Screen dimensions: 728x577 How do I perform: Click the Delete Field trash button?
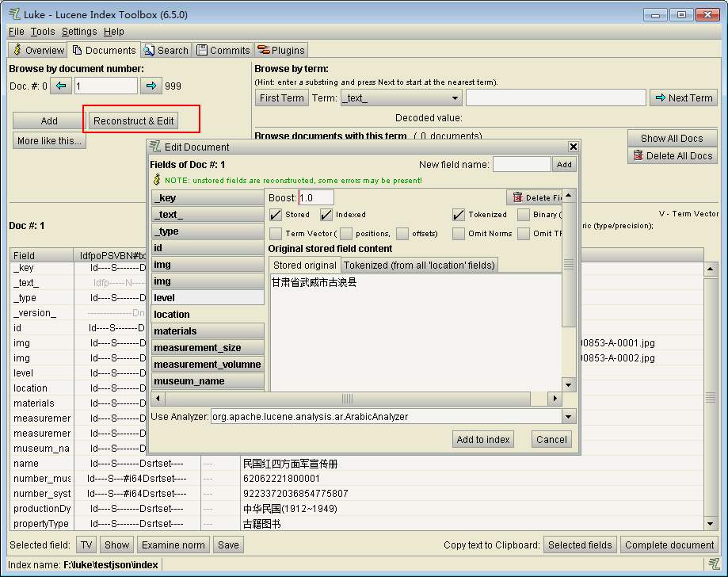(x=534, y=198)
